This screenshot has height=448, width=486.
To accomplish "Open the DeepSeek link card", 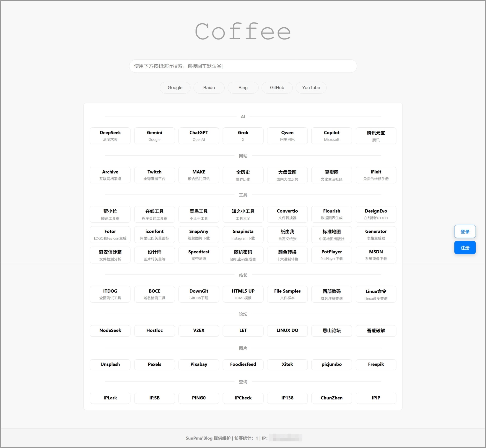I will [x=110, y=136].
